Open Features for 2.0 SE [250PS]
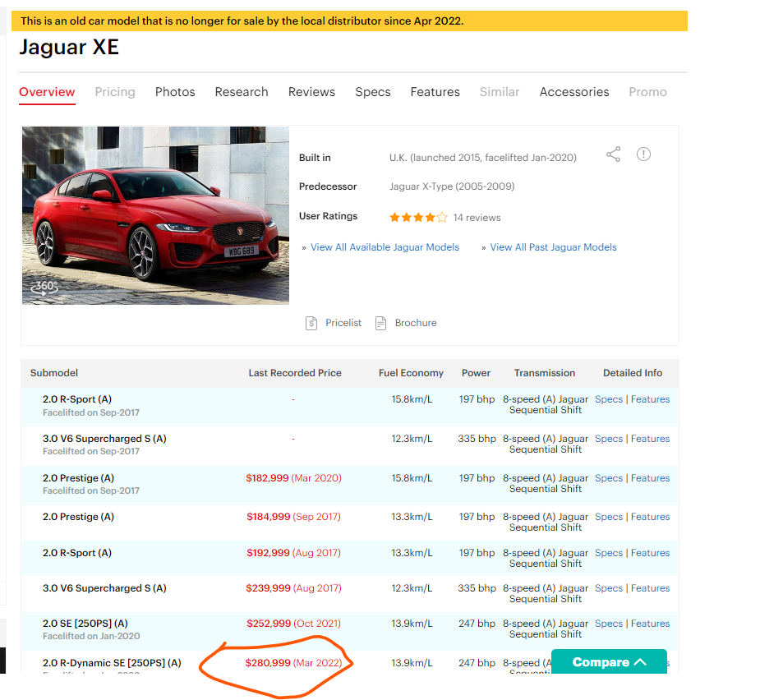Viewport: 760px width, 700px height. [x=650, y=624]
